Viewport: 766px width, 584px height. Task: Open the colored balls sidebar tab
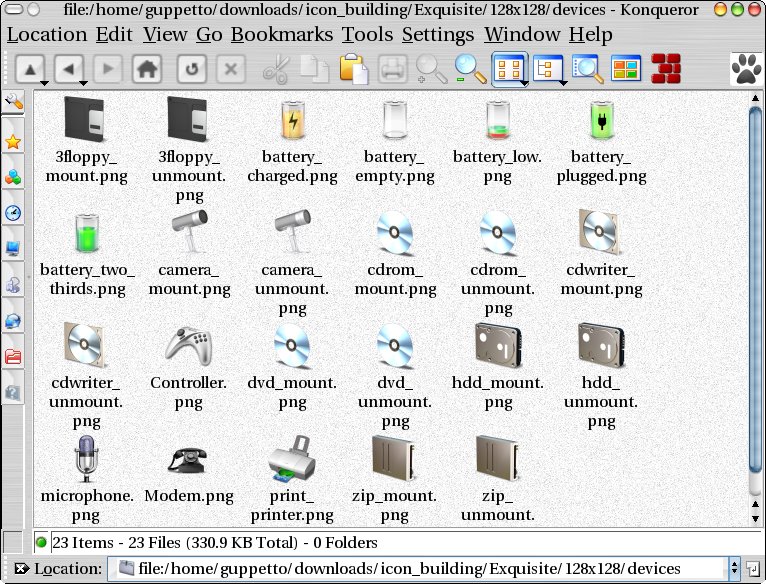coord(13,177)
